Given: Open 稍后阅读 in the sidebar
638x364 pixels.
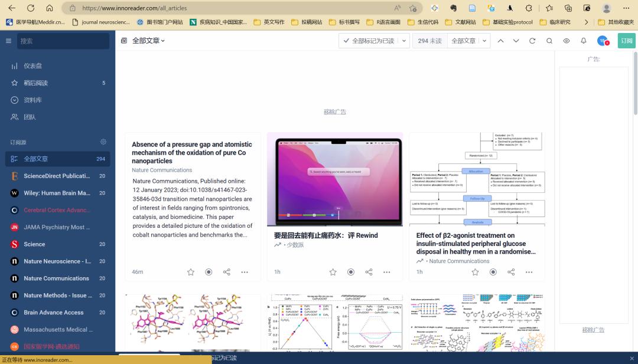Looking at the screenshot, I should point(35,83).
